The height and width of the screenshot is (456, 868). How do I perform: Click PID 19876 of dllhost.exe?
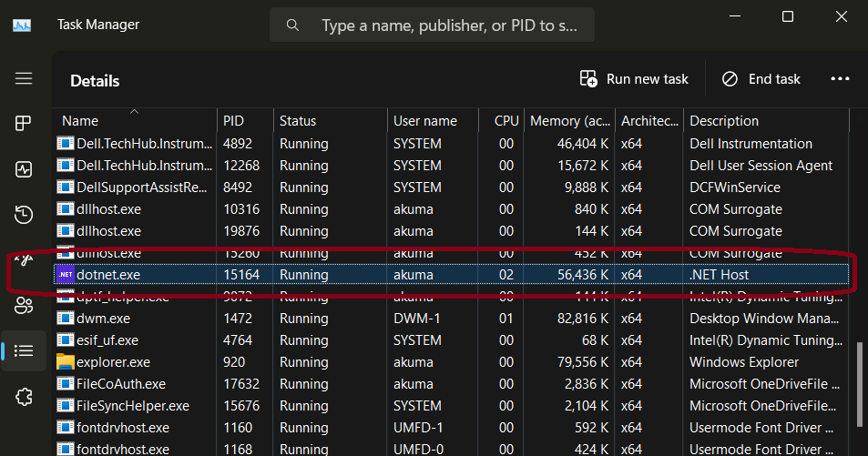coord(241,231)
